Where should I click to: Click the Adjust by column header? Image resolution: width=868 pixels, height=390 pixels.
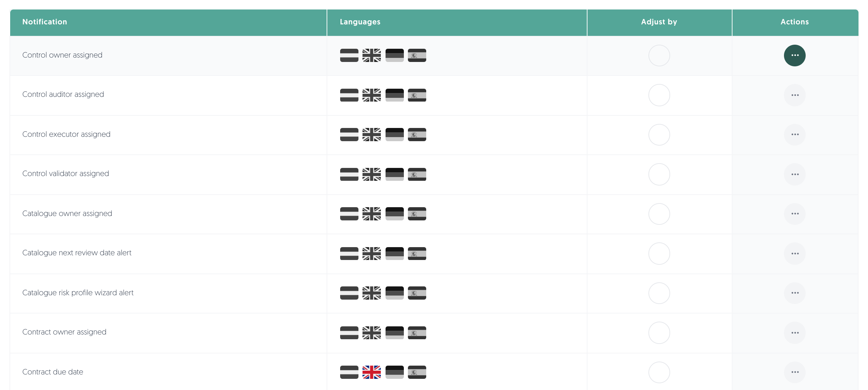659,22
